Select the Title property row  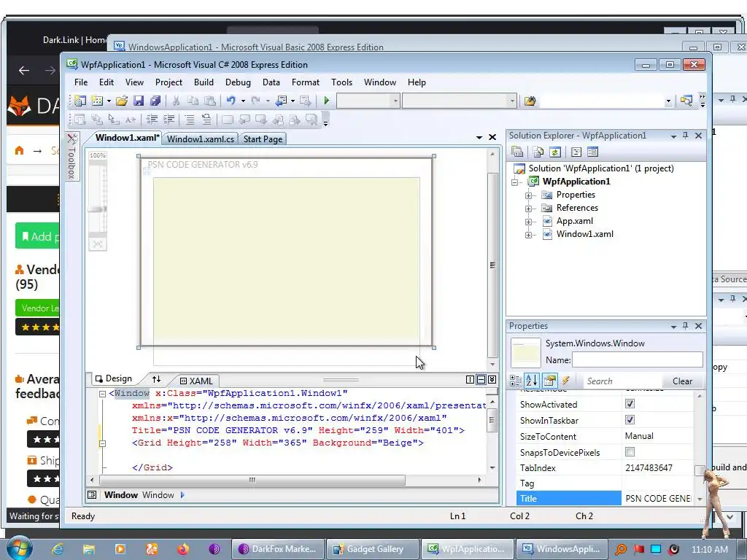coord(605,498)
